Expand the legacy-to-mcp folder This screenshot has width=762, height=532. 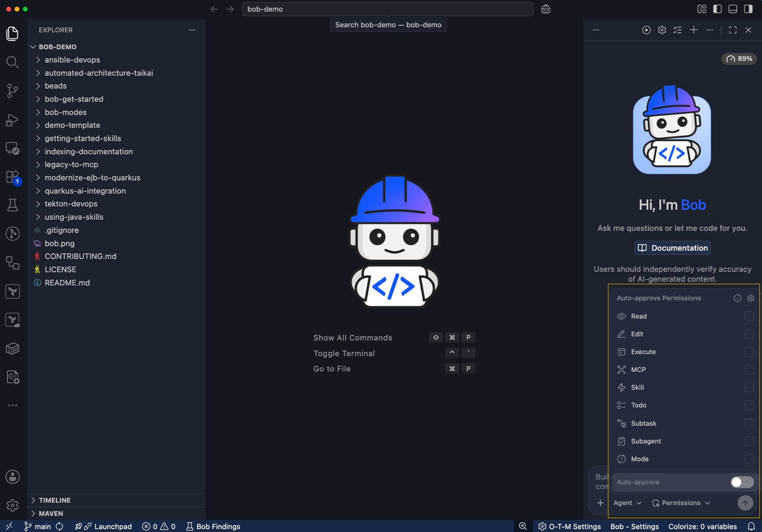pos(116,165)
